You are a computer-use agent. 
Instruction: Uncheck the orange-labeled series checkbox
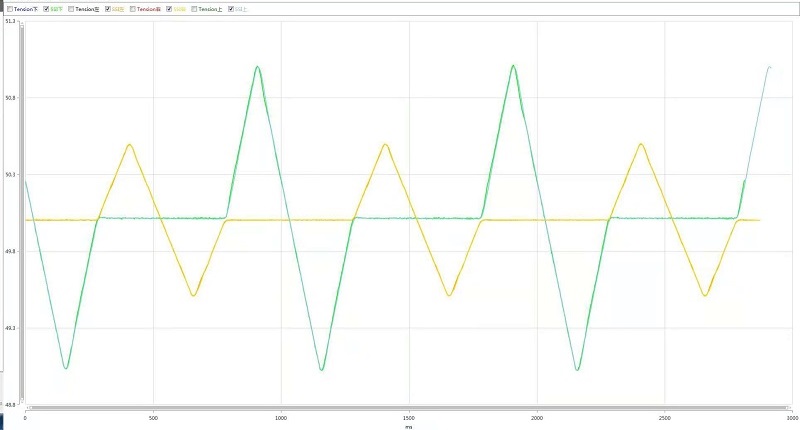pyautogui.click(x=108, y=9)
